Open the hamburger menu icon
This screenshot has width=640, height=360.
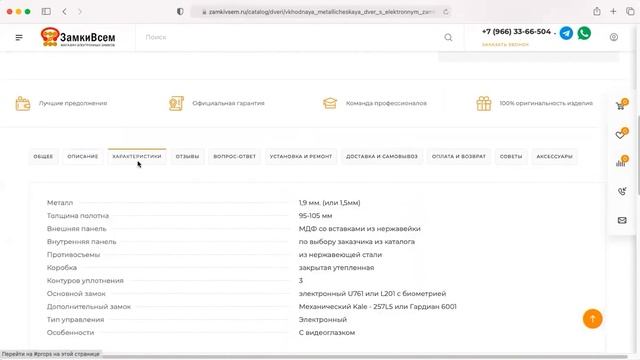click(19, 38)
